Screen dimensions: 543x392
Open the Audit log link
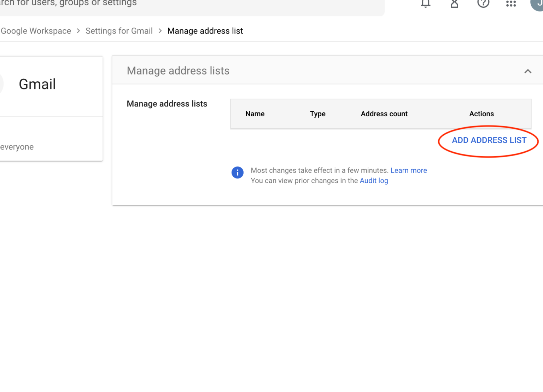[374, 181]
